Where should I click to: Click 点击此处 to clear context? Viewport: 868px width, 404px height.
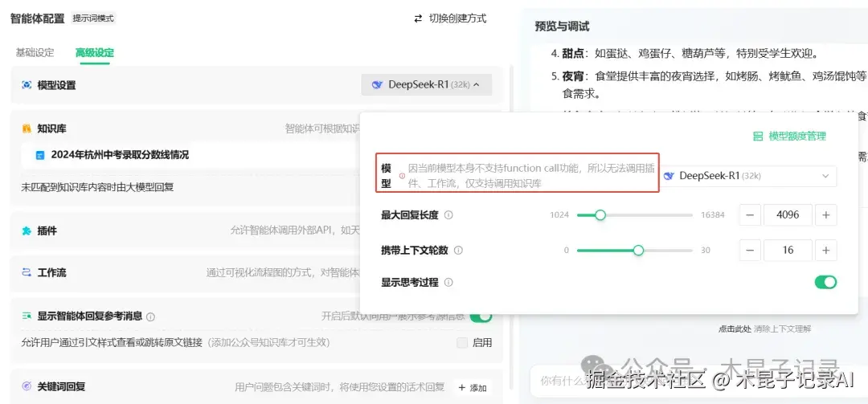point(735,329)
